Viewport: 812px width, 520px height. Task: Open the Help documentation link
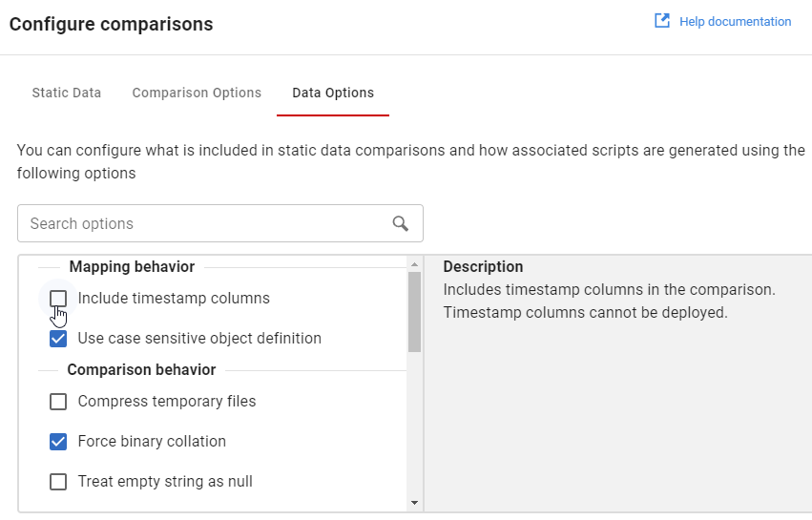point(735,21)
